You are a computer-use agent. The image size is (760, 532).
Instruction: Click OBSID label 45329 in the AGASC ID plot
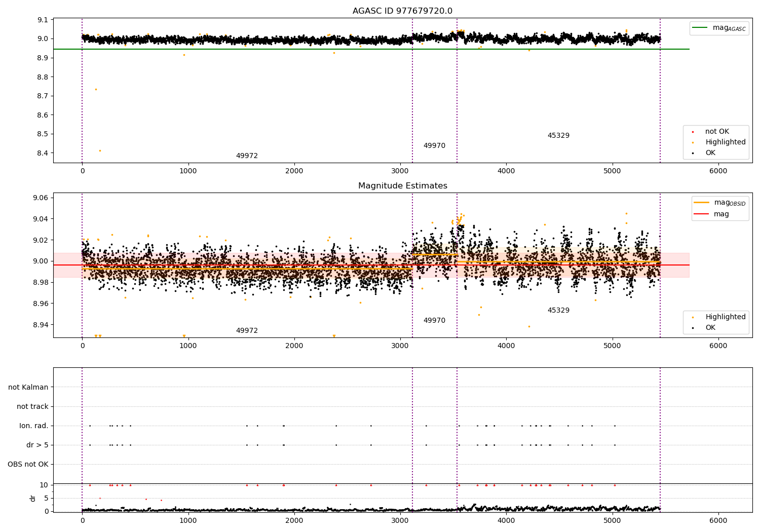coord(558,136)
